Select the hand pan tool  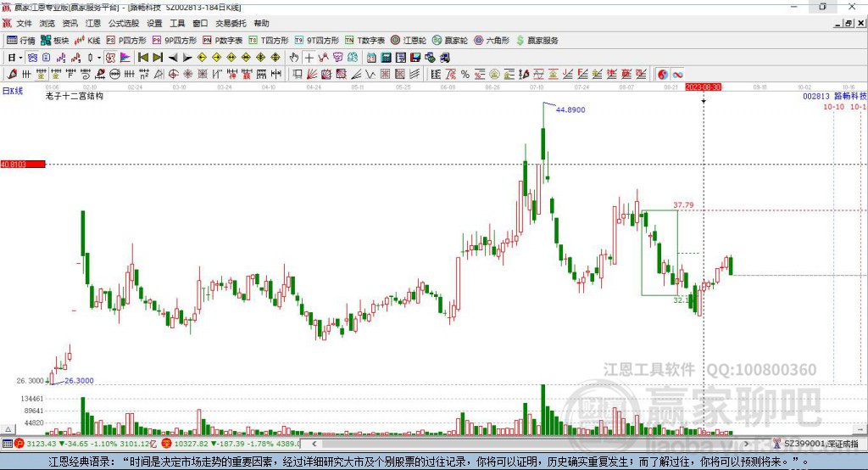click(x=294, y=58)
